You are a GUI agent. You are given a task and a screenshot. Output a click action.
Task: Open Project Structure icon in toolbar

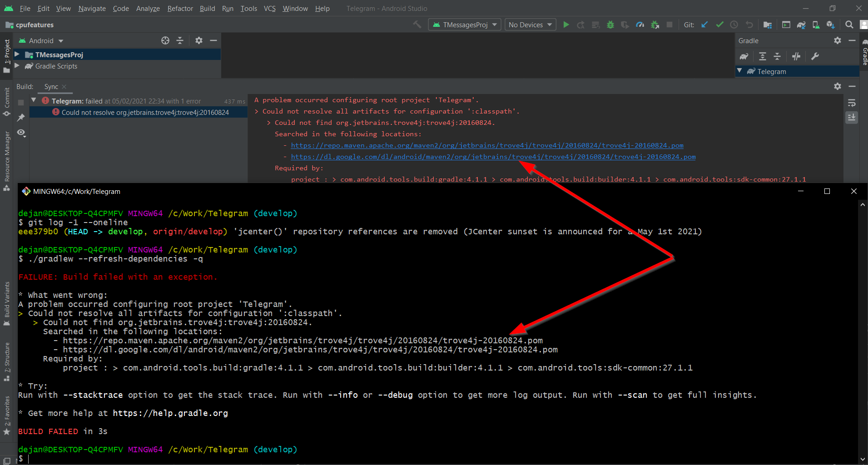[768, 25]
